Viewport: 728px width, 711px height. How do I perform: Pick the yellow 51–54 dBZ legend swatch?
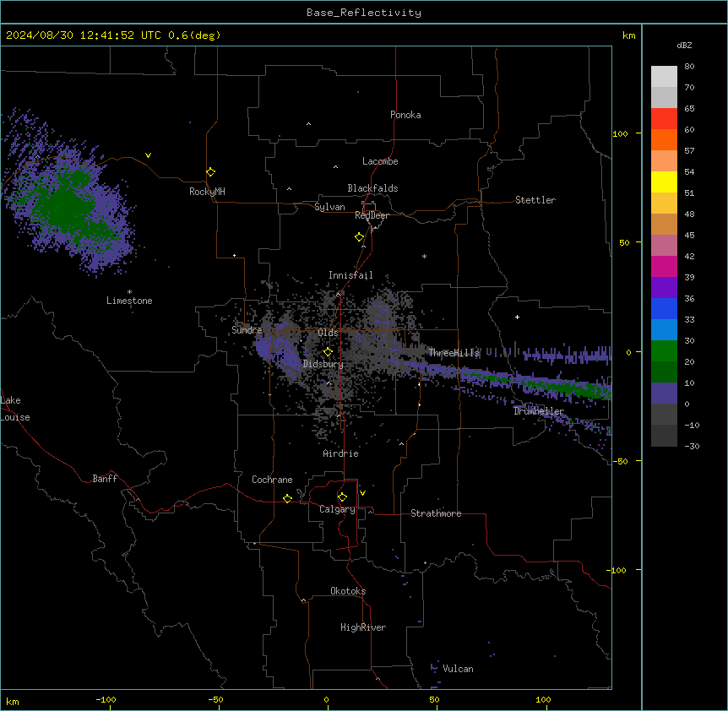tap(664, 182)
